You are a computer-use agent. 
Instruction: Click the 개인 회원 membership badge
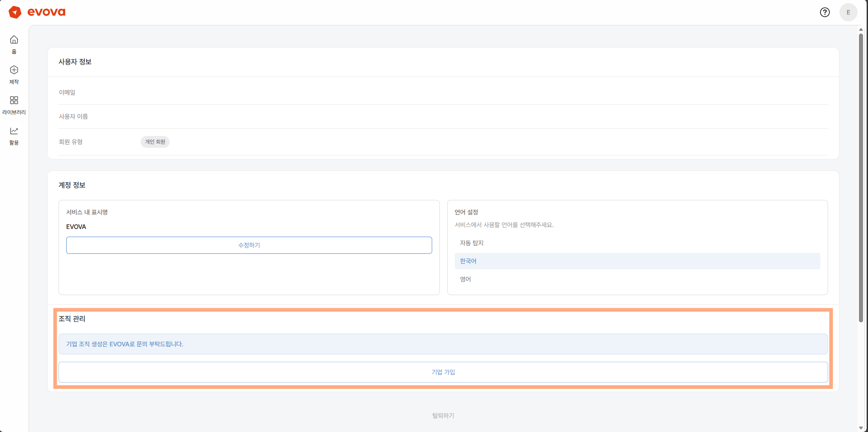click(155, 142)
